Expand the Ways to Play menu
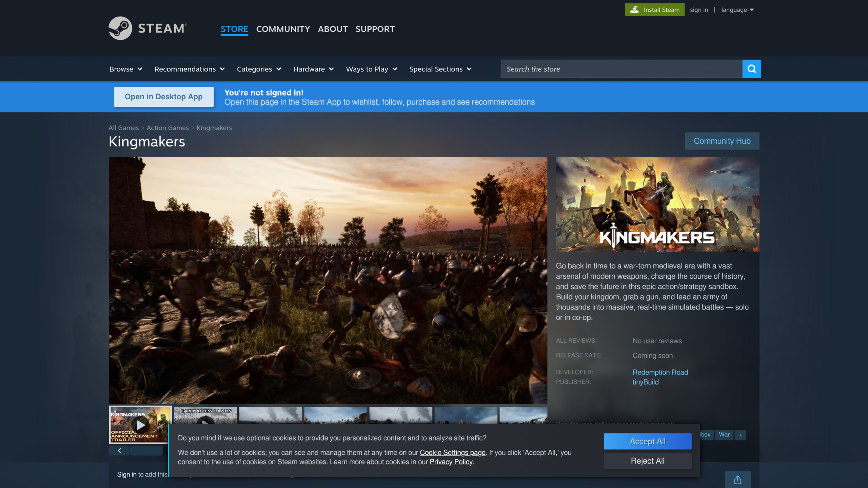This screenshot has height=488, width=868. pyautogui.click(x=372, y=69)
